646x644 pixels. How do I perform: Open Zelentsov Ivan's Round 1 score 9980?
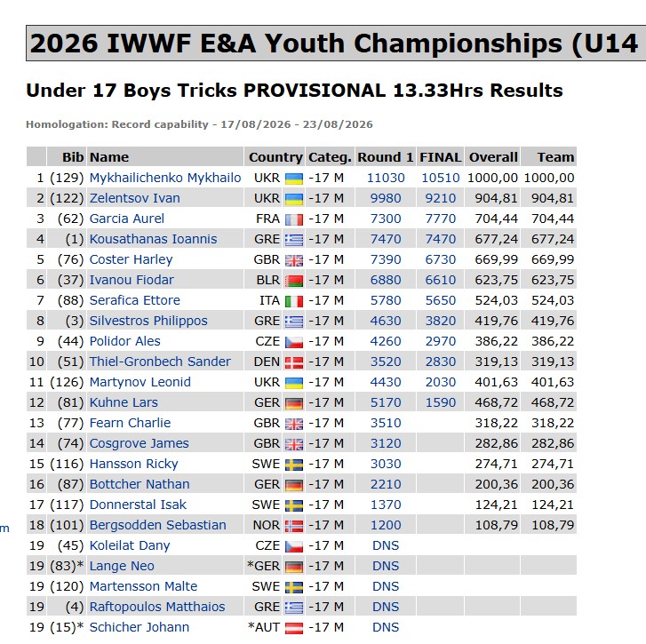click(386, 198)
